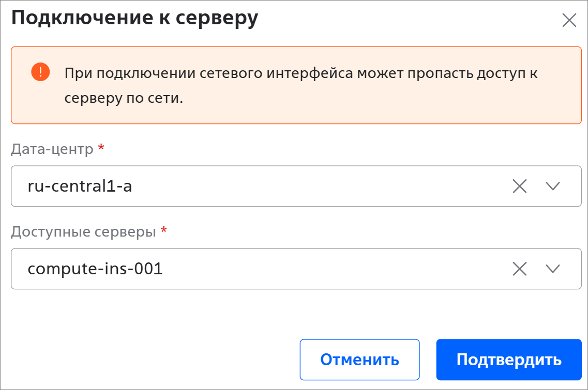Expand the Дата-центр dropdown chevron
The width and height of the screenshot is (588, 390).
(x=553, y=186)
